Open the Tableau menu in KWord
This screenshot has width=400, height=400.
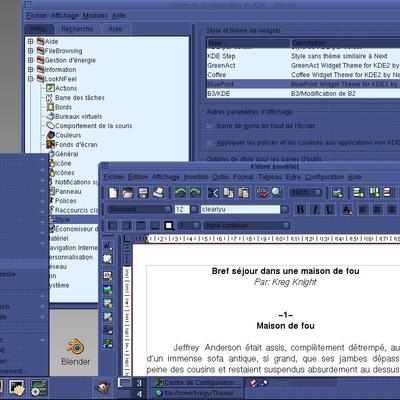click(270, 177)
